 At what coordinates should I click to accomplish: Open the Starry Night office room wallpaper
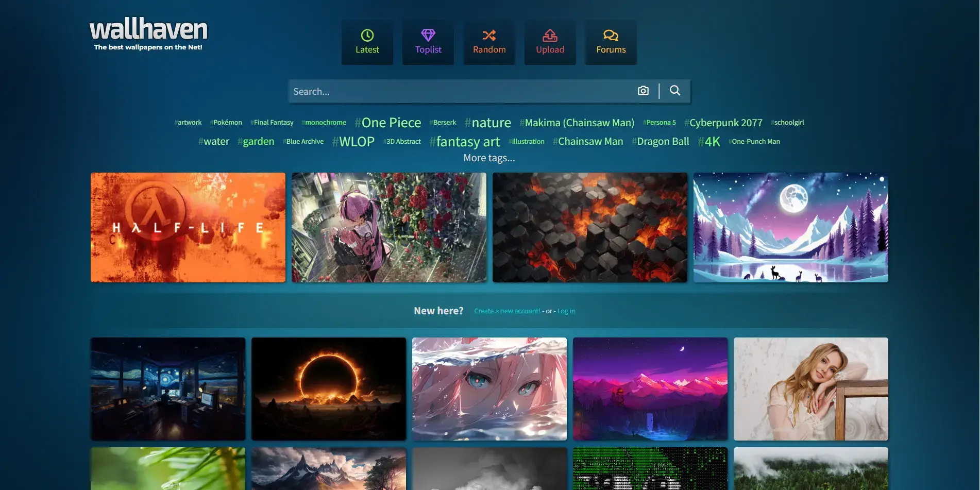[168, 389]
